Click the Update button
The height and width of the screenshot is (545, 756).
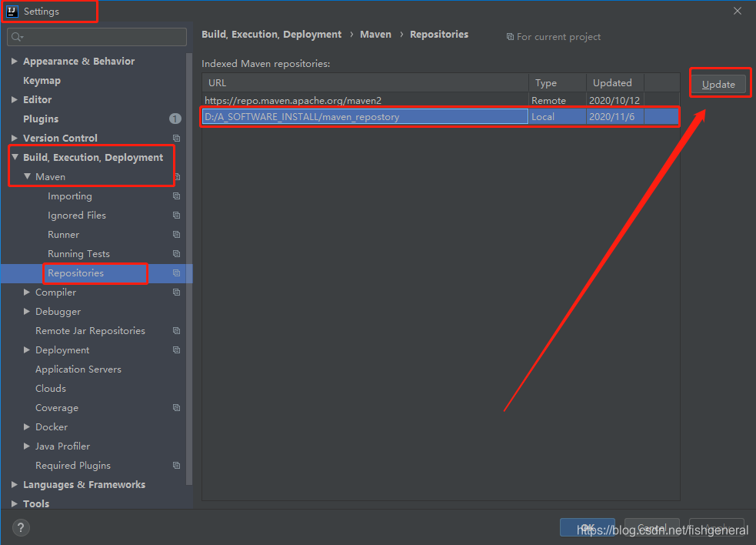(x=718, y=84)
